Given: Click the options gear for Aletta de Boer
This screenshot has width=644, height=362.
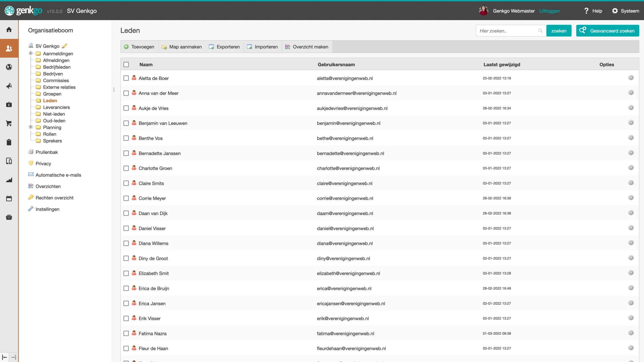Looking at the screenshot, I should (631, 78).
